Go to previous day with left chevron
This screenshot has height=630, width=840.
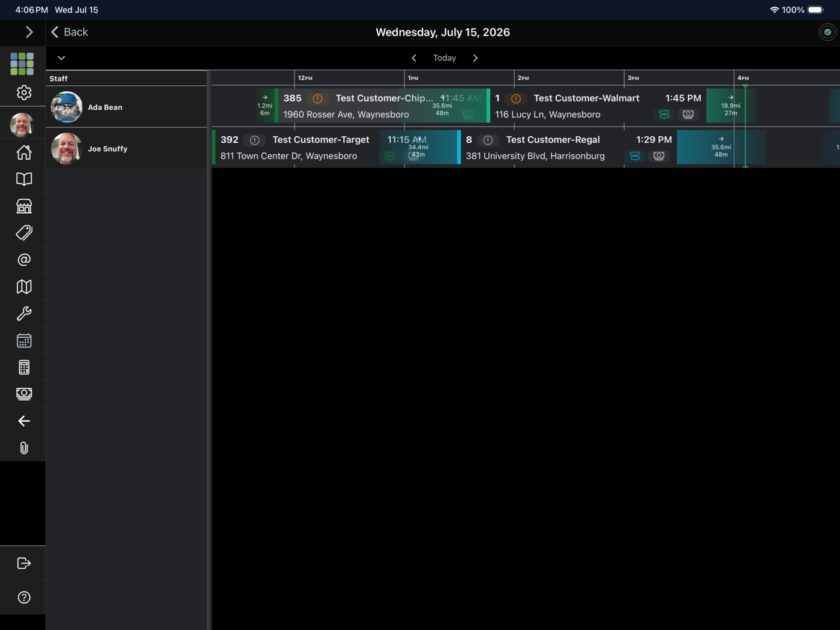pyautogui.click(x=414, y=58)
